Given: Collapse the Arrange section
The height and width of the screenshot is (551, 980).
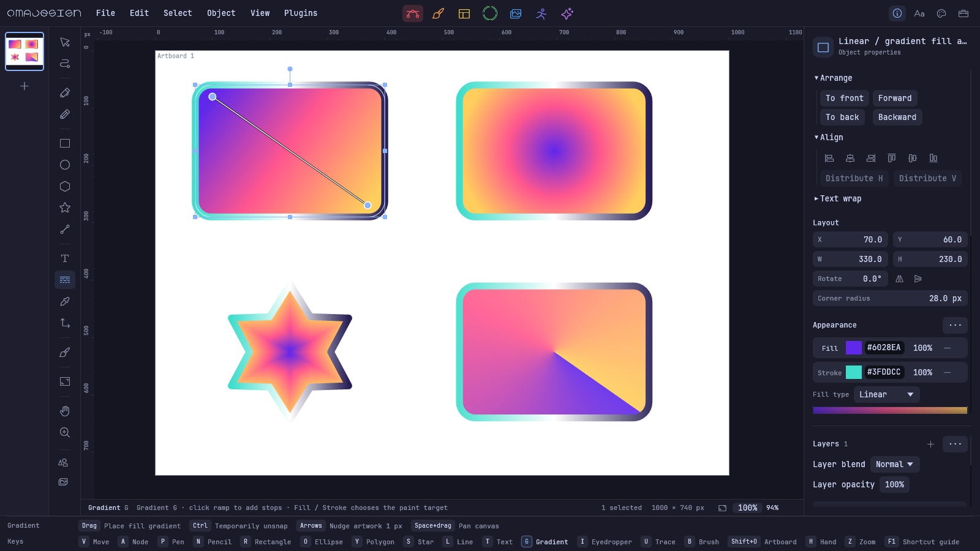Looking at the screenshot, I should click(x=833, y=78).
